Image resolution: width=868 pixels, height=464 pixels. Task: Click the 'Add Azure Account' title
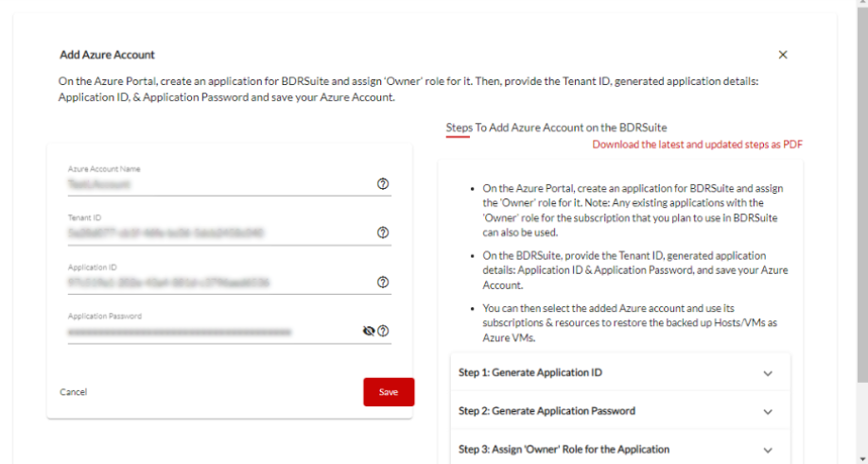tap(108, 55)
